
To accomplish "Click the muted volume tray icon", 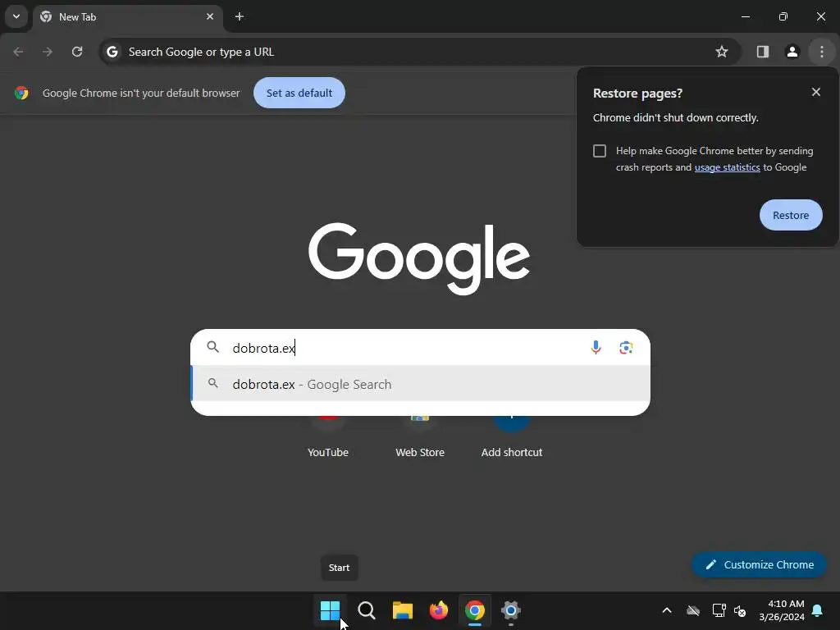I will [740, 610].
